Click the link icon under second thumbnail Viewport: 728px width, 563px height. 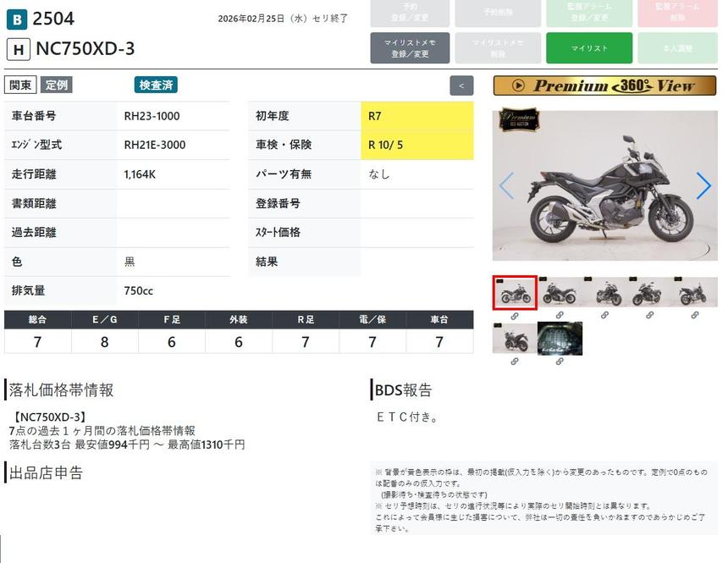click(x=560, y=315)
